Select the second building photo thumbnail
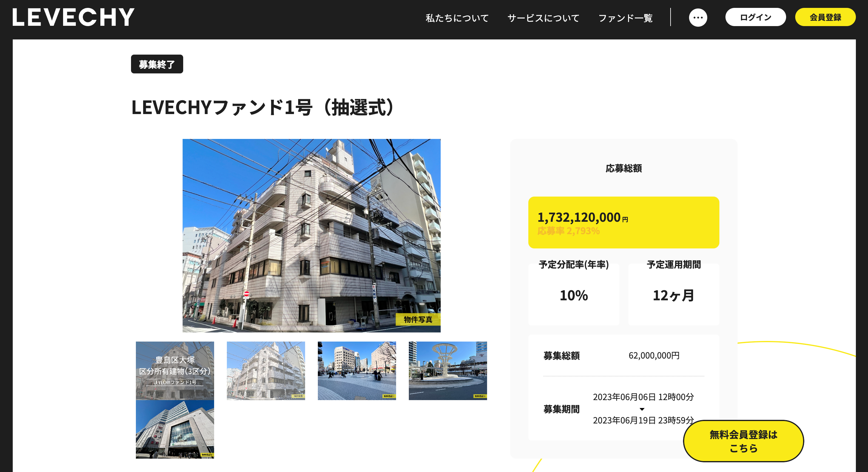Screen dimensions: 868x472 tap(266, 371)
